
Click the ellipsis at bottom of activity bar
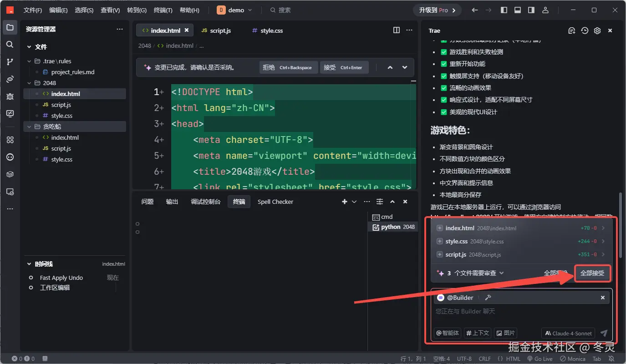10,209
